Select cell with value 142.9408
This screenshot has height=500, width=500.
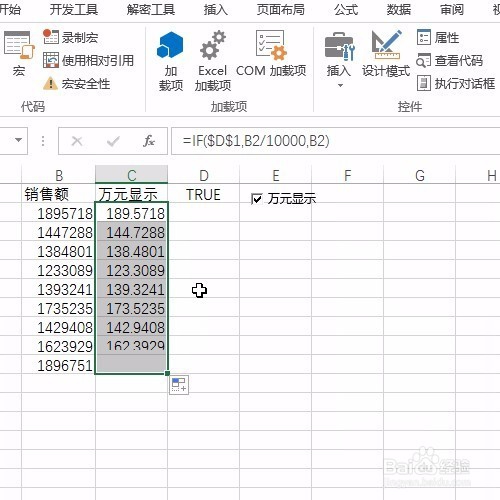point(131,327)
